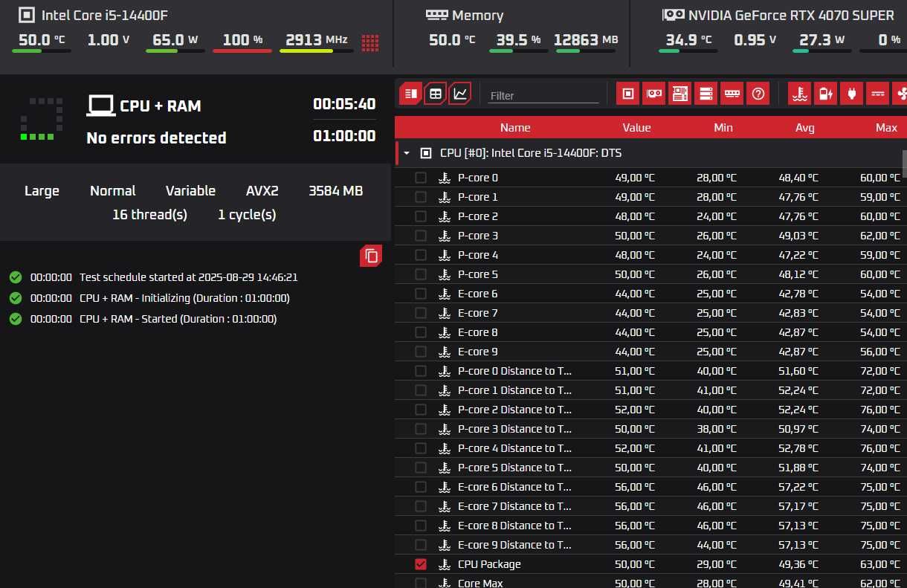Screen dimensions: 907x588
Task: Click the green check beside Test schedule started
Action: tap(16, 277)
